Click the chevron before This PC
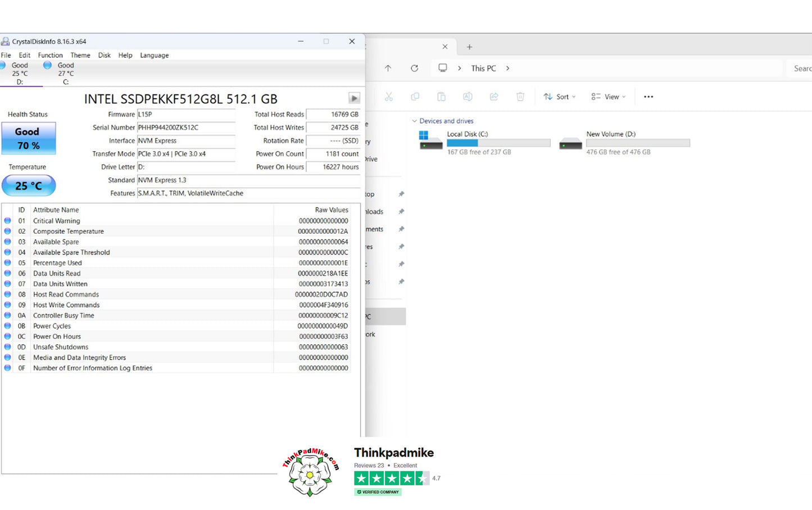 (x=460, y=68)
